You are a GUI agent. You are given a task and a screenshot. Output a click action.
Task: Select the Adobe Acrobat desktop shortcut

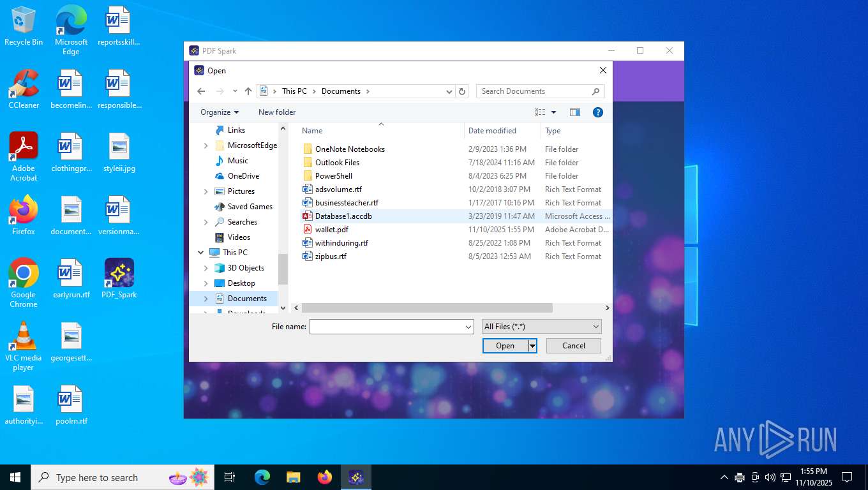24,157
